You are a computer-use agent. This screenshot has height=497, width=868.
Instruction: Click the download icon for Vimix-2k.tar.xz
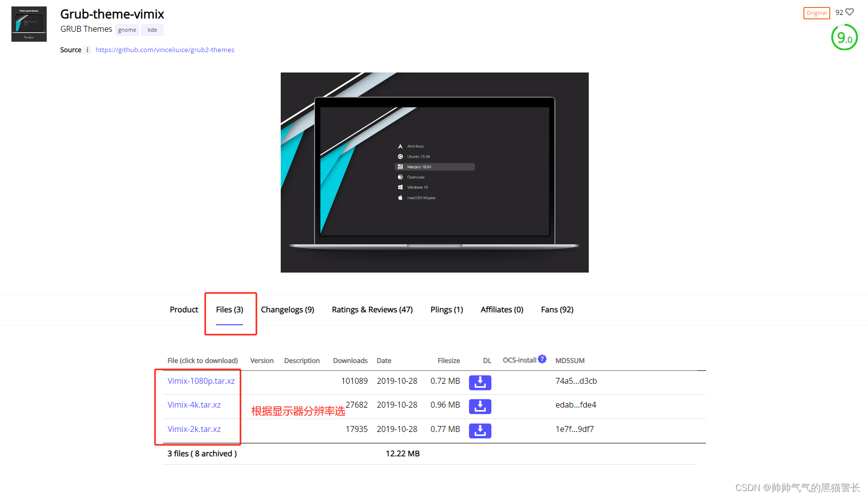(x=480, y=430)
